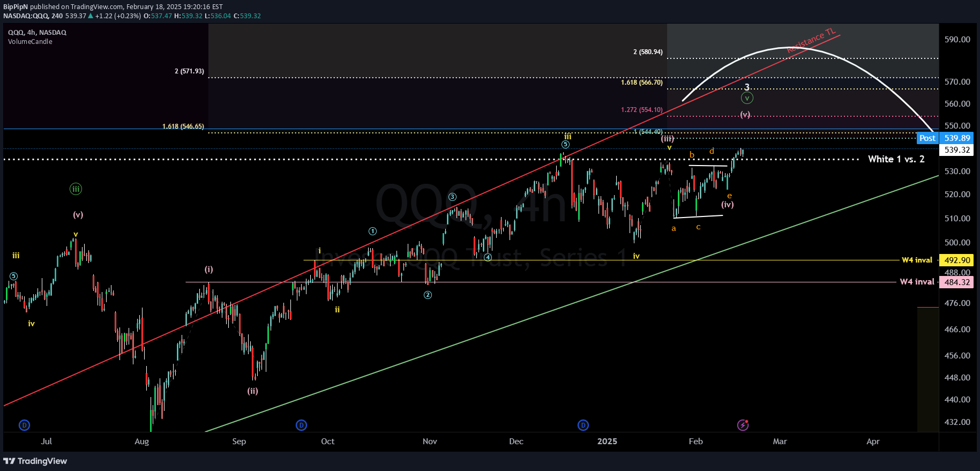Click the Feb label on time axis
The height and width of the screenshot is (471, 980).
point(695,442)
